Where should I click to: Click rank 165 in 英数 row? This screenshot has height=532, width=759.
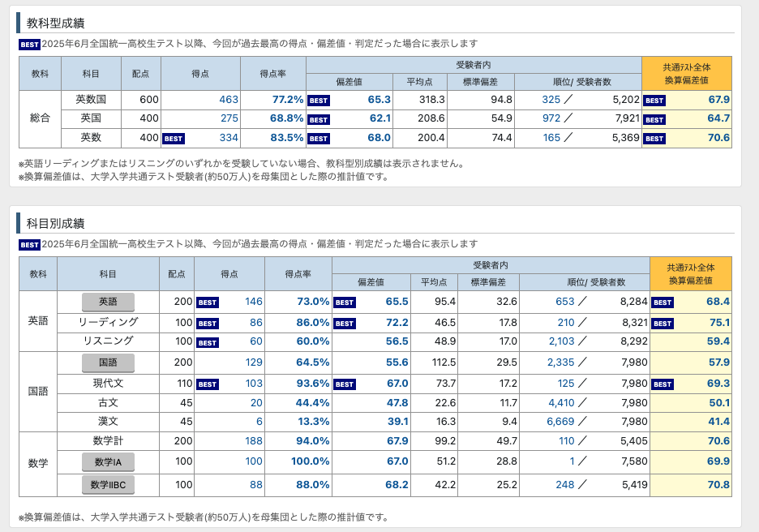pyautogui.click(x=551, y=138)
